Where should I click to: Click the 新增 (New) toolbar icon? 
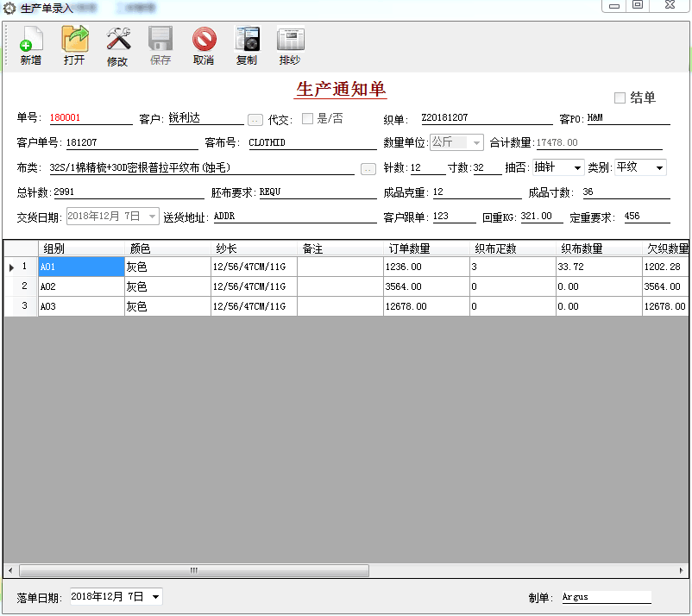31,46
